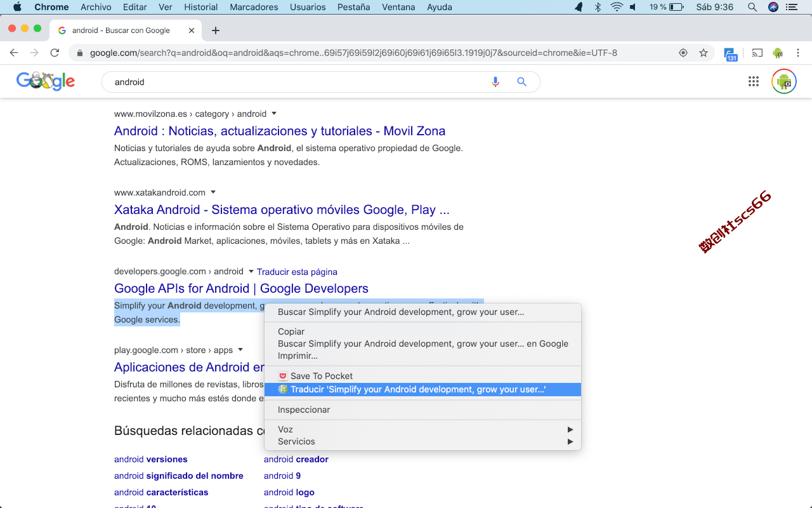Click the blue search magnifier icon
Image resolution: width=812 pixels, height=508 pixels.
[x=522, y=82]
